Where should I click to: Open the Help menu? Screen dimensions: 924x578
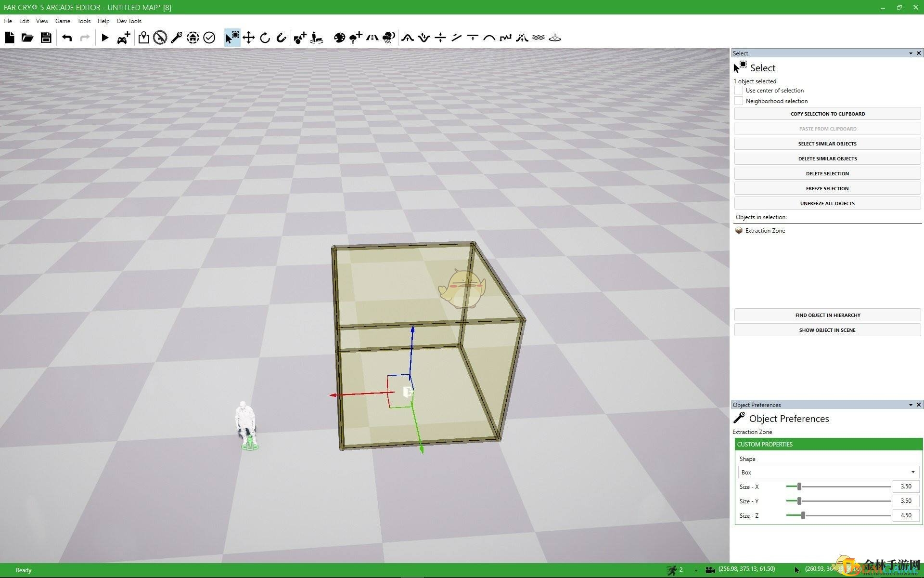click(x=103, y=21)
